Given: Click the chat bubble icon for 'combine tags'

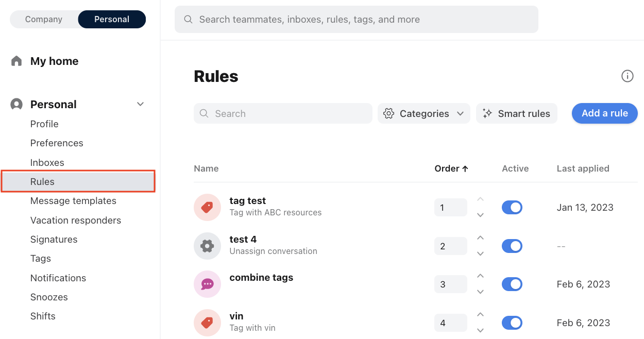Looking at the screenshot, I should point(207,284).
